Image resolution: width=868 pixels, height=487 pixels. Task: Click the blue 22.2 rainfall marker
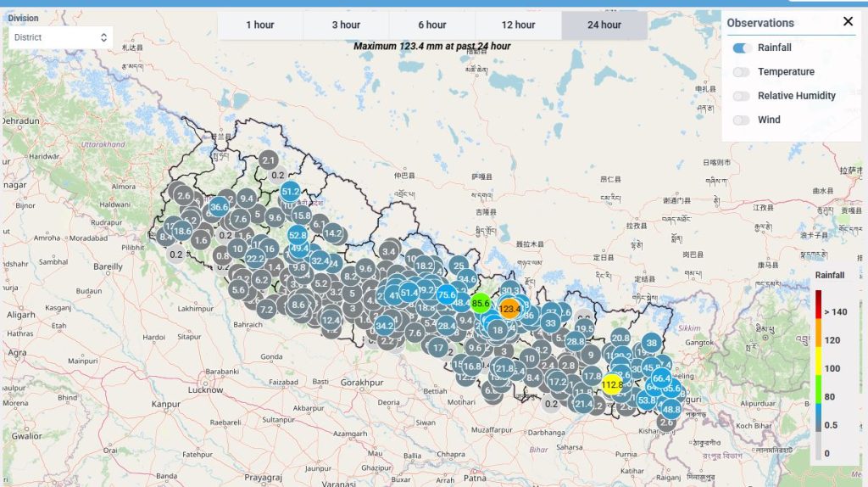pyautogui.click(x=254, y=258)
